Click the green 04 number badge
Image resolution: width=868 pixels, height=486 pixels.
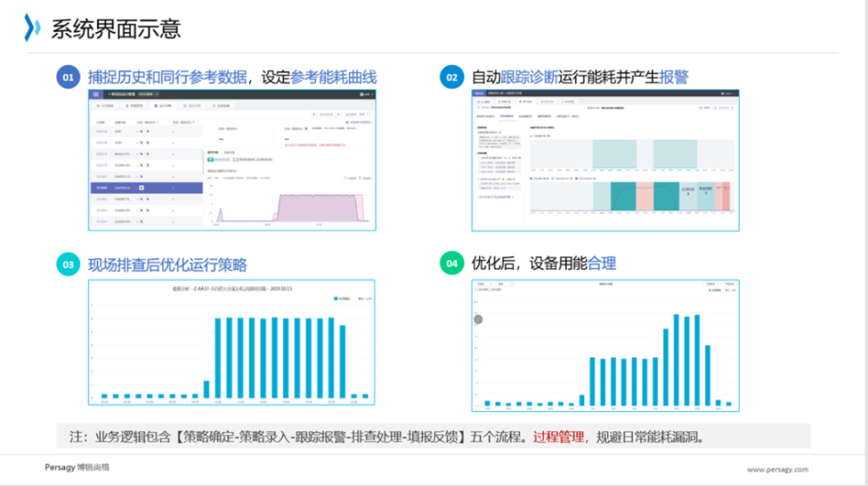coord(451,264)
